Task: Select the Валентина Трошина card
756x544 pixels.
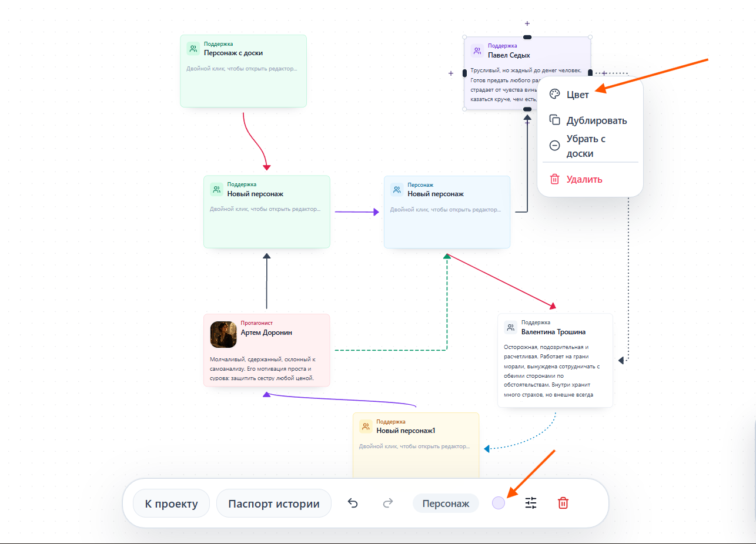Action: click(556, 360)
